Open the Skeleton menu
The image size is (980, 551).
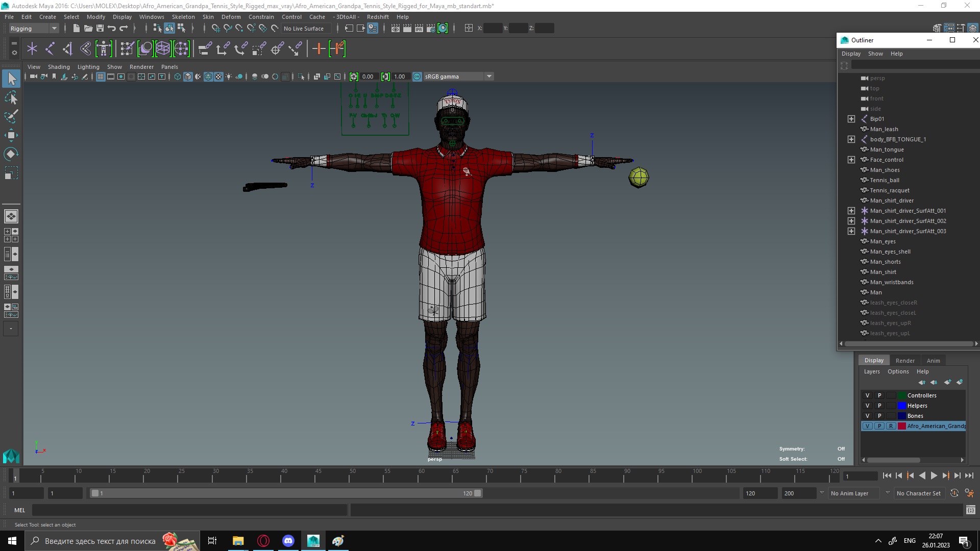point(183,17)
